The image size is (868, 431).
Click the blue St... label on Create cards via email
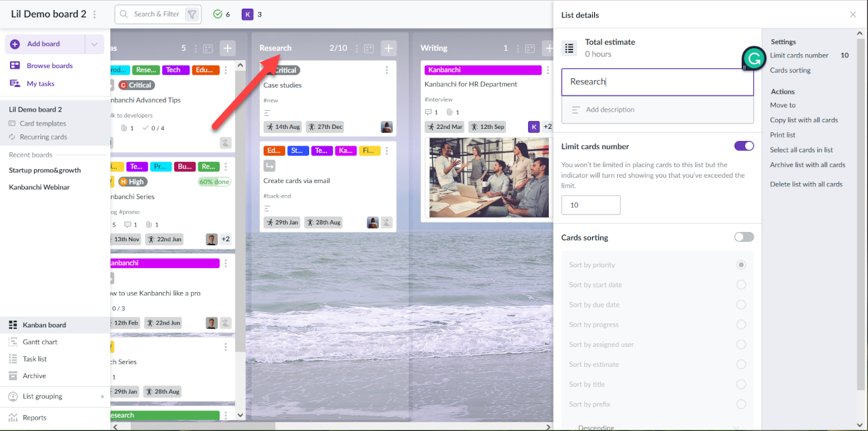point(298,151)
